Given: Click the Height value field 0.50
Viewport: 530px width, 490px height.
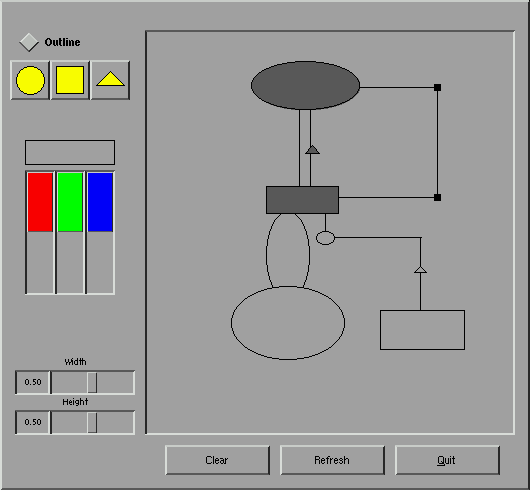Looking at the screenshot, I should (x=33, y=422).
